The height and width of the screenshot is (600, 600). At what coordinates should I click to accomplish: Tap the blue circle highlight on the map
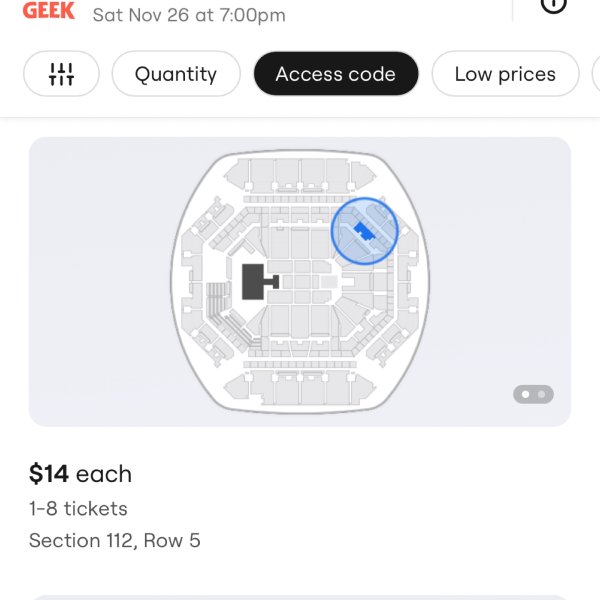(x=364, y=231)
